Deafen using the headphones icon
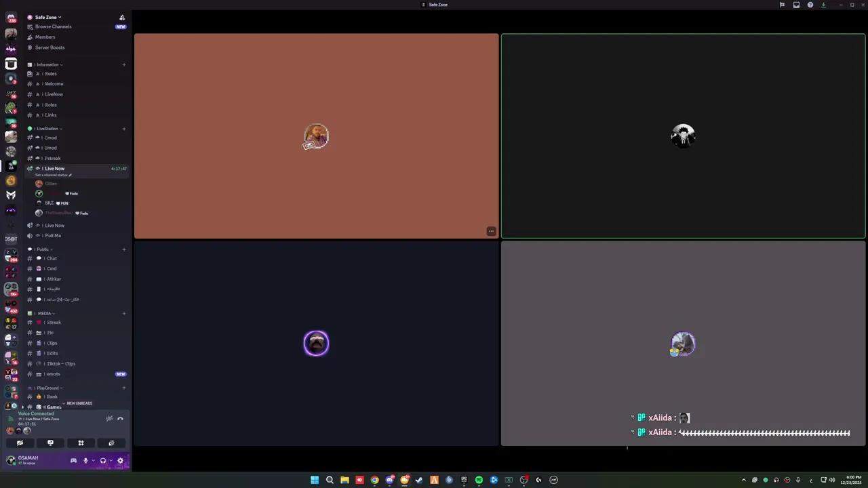 pos(102,460)
